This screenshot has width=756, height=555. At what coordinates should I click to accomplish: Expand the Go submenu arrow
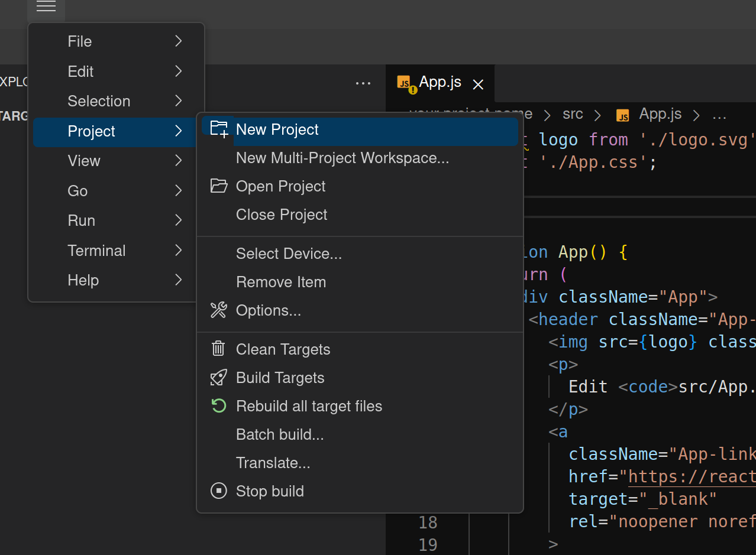(x=179, y=191)
